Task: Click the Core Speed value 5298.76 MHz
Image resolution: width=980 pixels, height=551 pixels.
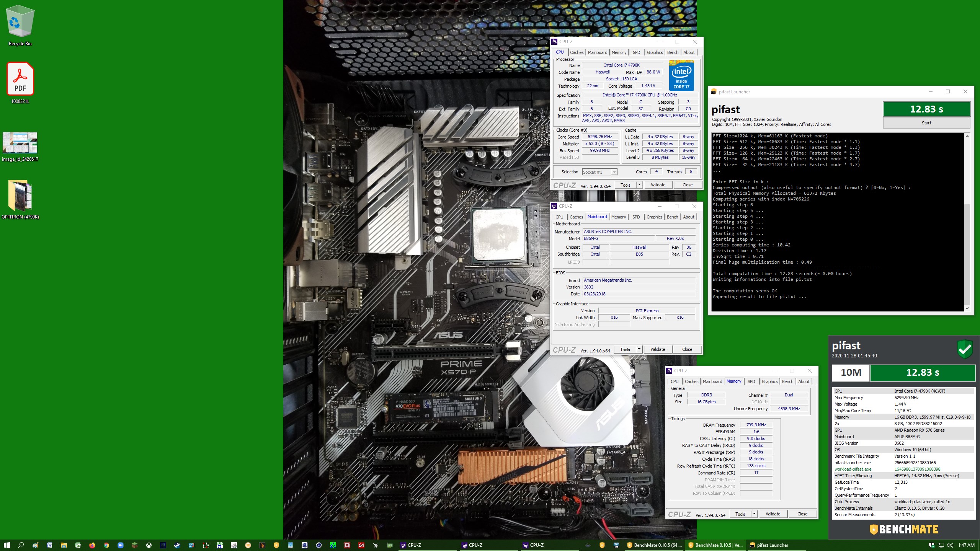Action: pos(600,137)
